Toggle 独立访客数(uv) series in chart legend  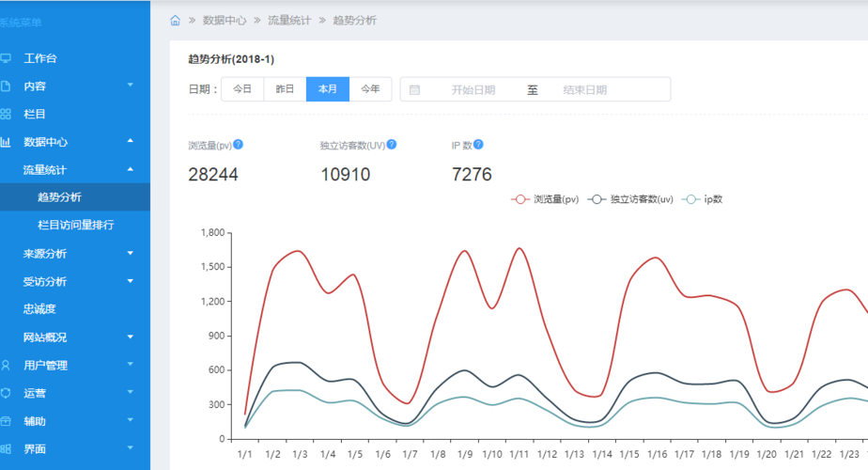click(630, 199)
